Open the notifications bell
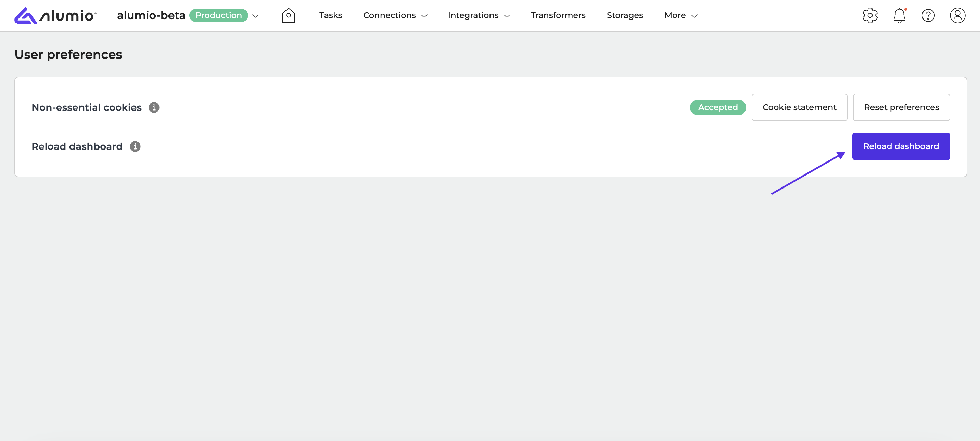The image size is (980, 441). 899,16
